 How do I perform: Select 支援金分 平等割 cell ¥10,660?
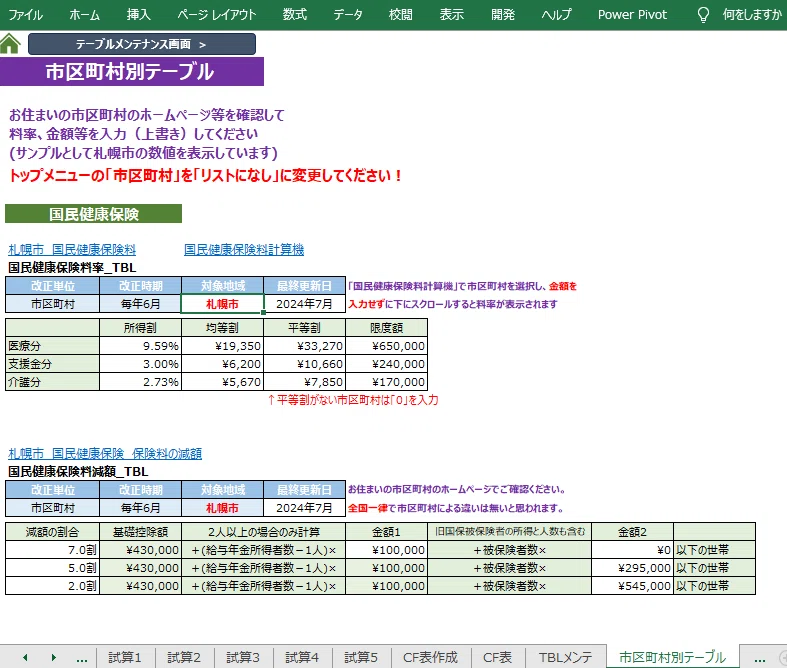coord(304,364)
